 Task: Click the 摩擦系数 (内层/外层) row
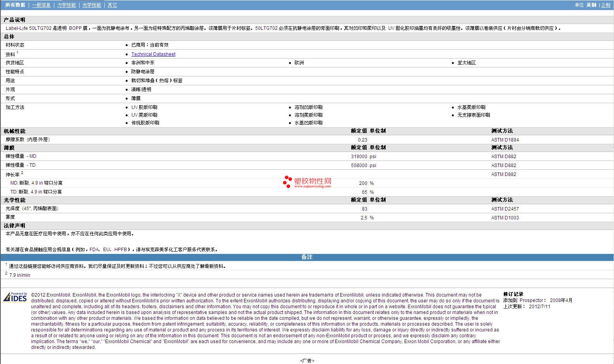[x=307, y=140]
